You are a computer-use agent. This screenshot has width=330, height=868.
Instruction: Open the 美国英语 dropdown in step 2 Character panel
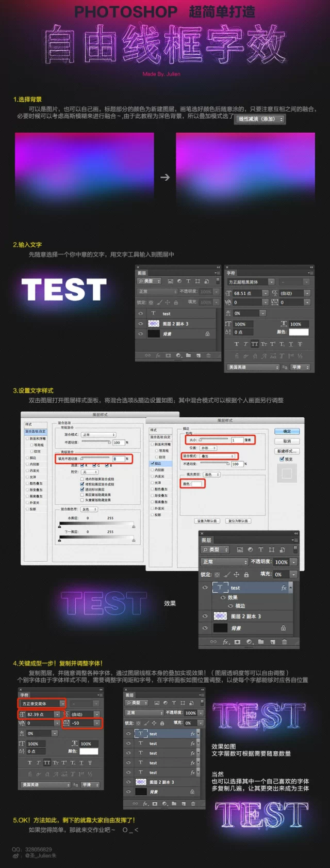point(253,367)
